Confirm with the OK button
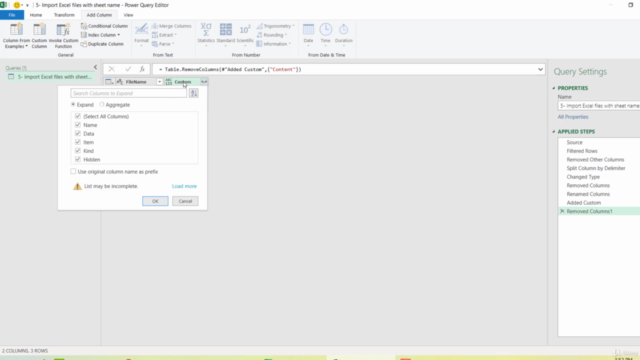The height and width of the screenshot is (360, 640). [155, 201]
